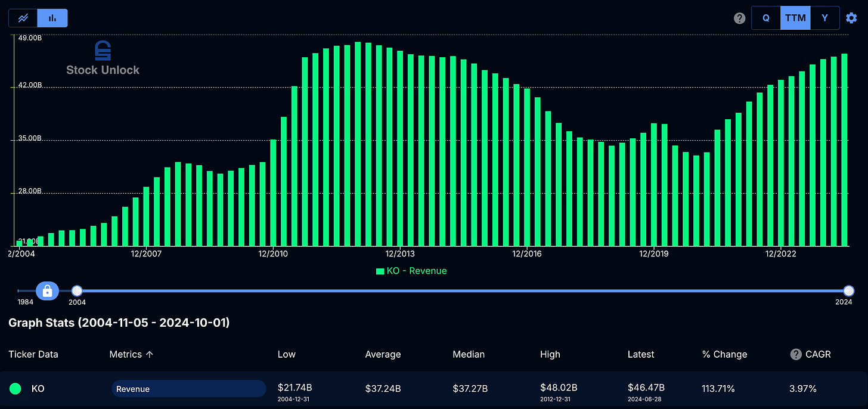
Task: Click the 113.71% change value
Action: [x=718, y=389]
